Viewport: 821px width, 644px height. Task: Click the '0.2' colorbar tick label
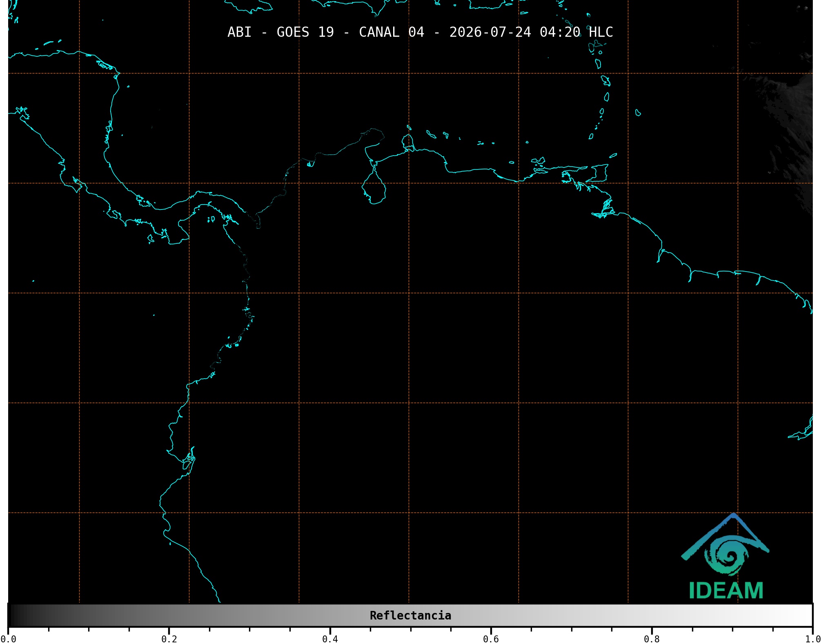point(169,639)
